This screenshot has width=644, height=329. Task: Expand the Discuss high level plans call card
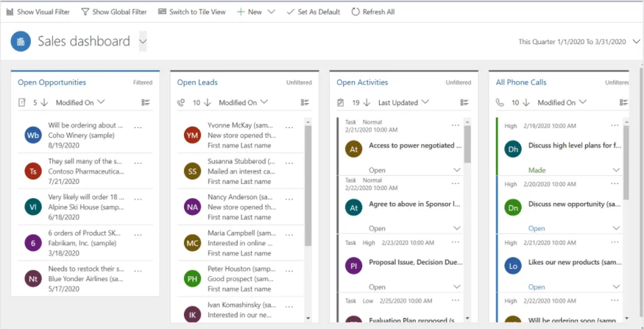[x=616, y=169]
